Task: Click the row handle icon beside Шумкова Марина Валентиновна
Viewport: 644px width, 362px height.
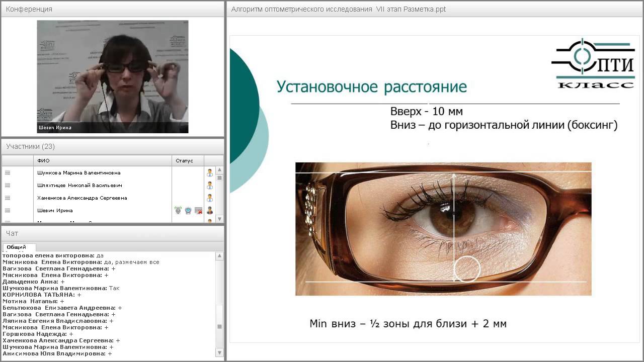Action: click(8, 172)
